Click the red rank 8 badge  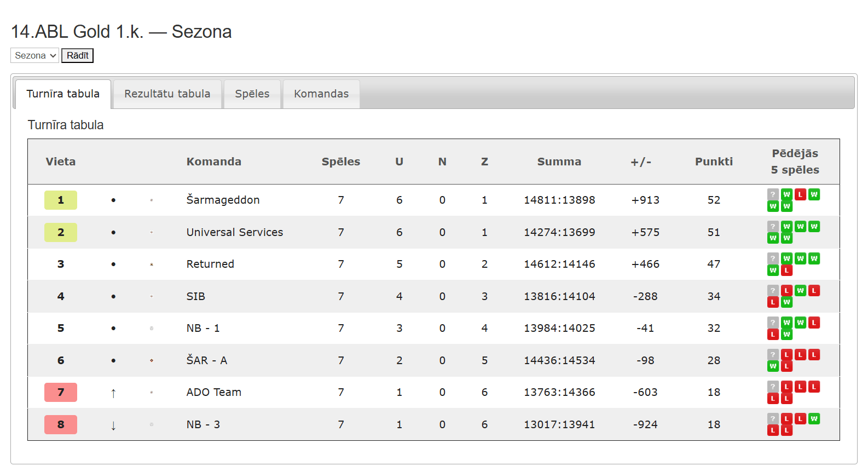(61, 424)
